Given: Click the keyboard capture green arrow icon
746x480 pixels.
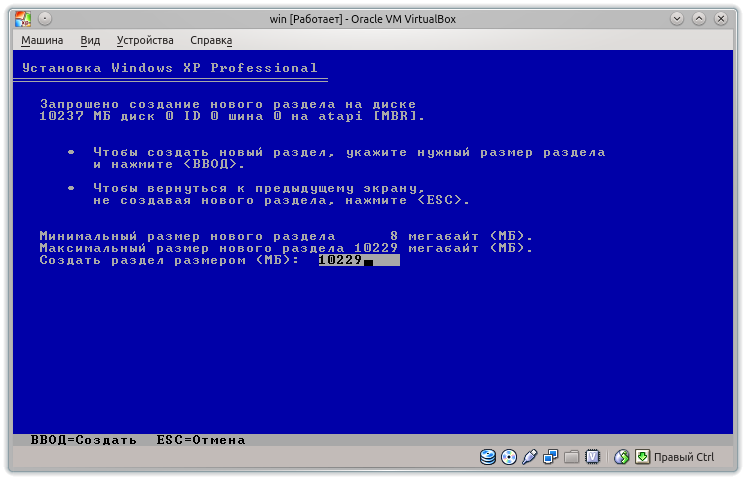Looking at the screenshot, I should click(642, 457).
